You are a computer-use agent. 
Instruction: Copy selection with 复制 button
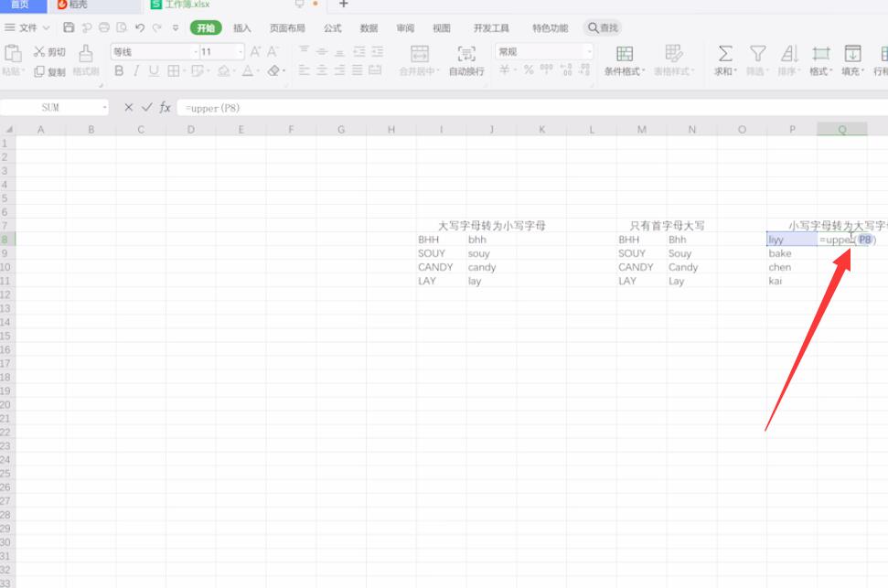(x=49, y=71)
